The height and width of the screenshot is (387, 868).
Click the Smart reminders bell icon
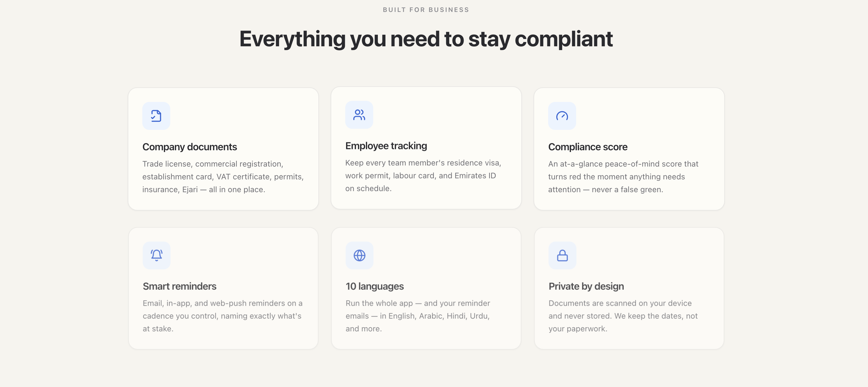156,255
